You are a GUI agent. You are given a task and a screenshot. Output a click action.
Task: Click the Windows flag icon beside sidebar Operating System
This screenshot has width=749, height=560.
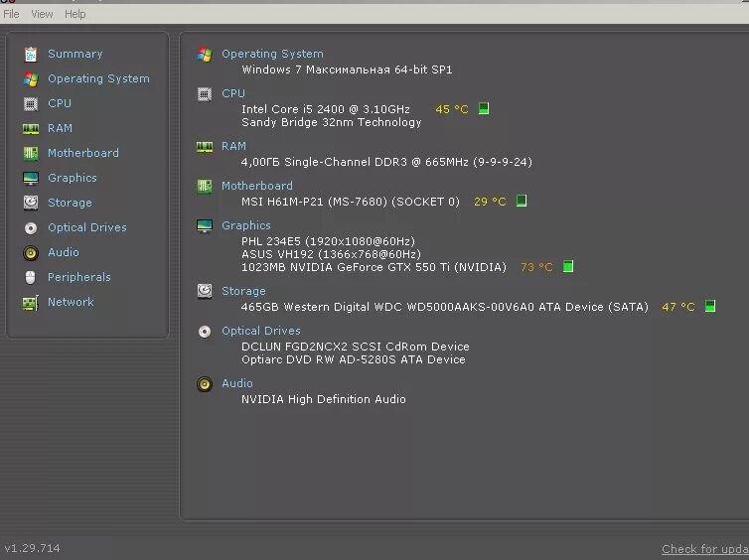31,79
